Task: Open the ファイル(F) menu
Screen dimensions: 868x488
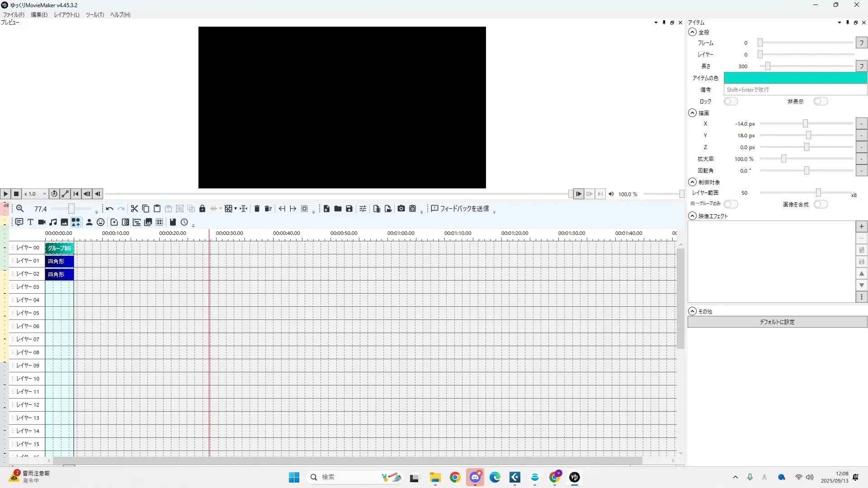Action: 14,15
